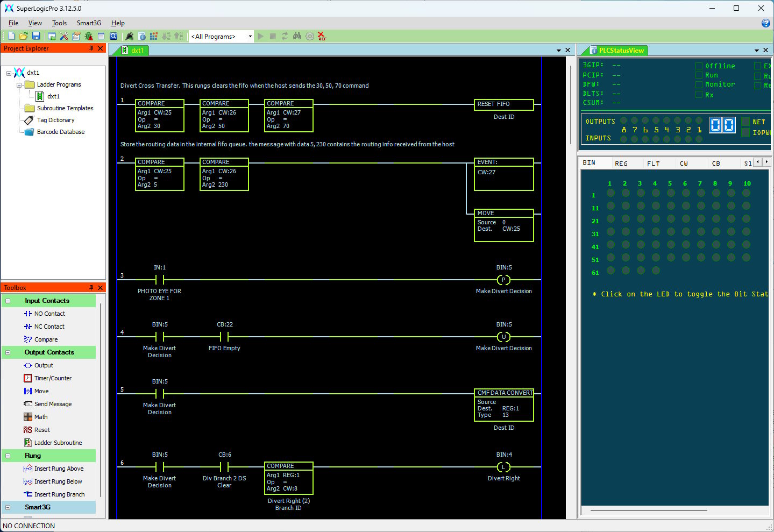Toggle the Monitor checkbox in status panel

pyautogui.click(x=699, y=85)
